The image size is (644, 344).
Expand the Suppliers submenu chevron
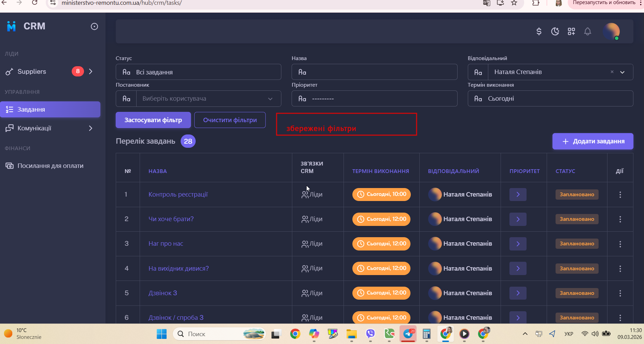coord(91,71)
